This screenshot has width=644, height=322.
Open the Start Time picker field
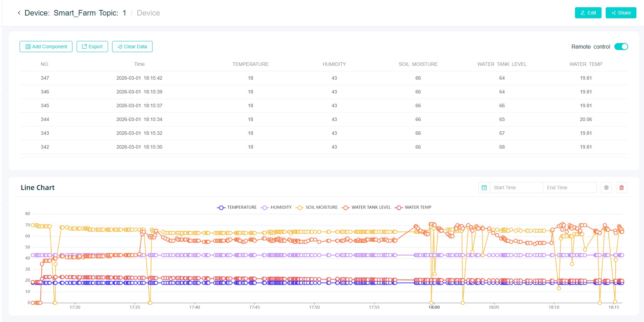(x=516, y=188)
